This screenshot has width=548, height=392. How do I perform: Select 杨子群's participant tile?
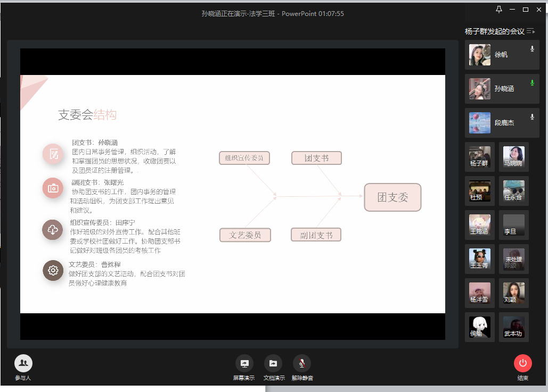point(479,157)
